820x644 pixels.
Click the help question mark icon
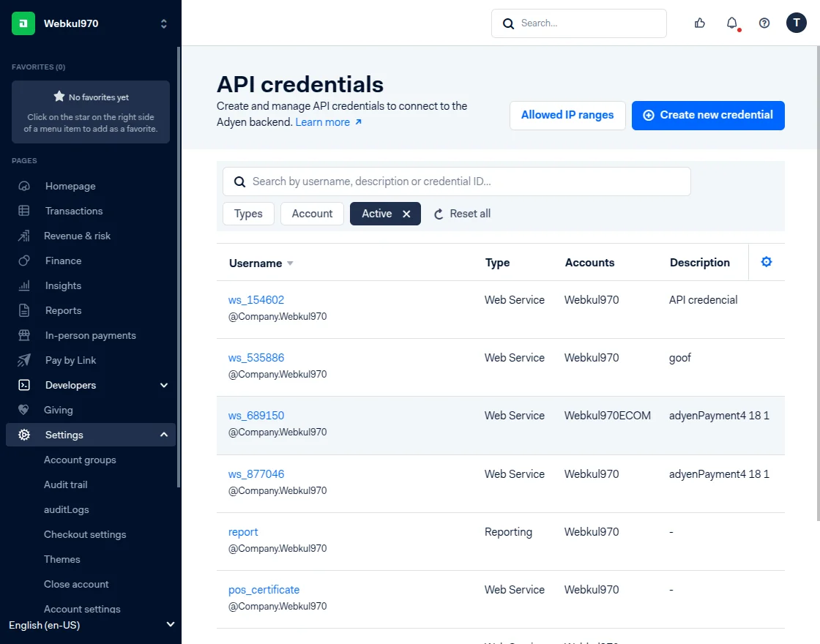click(x=764, y=23)
